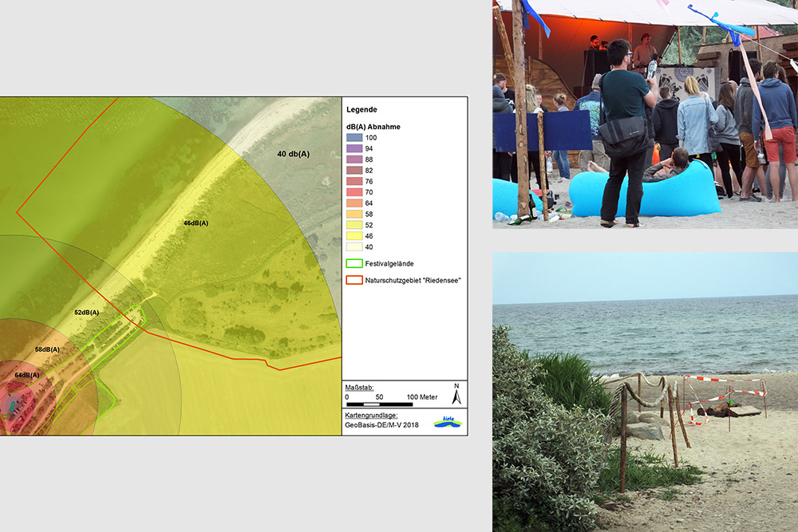Image resolution: width=798 pixels, height=532 pixels.
Task: Pick the 82 dB(A) legend swatch
Action: point(354,171)
